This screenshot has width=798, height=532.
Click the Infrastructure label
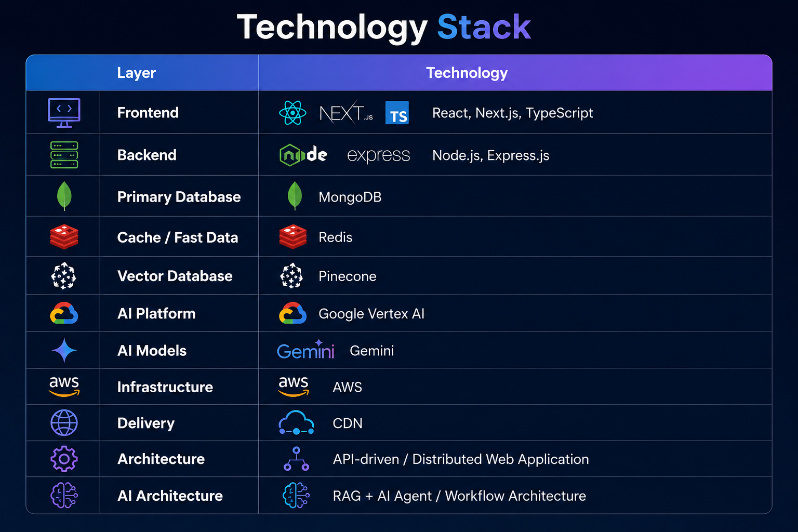(x=165, y=387)
